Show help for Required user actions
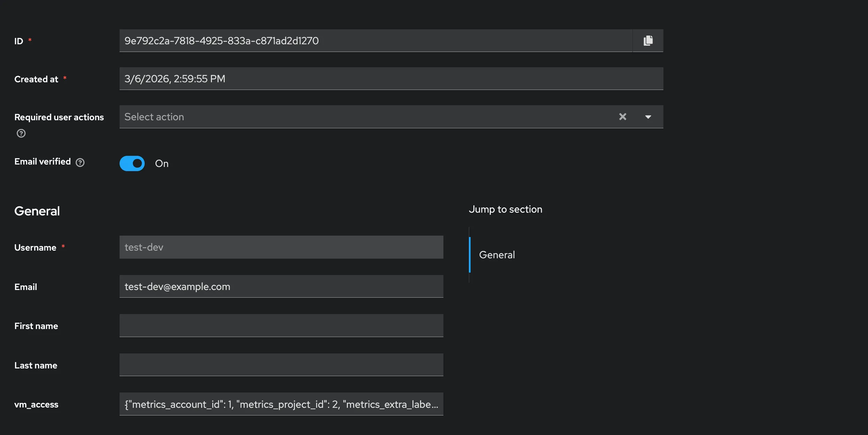Viewport: 868px width, 435px height. (21, 133)
